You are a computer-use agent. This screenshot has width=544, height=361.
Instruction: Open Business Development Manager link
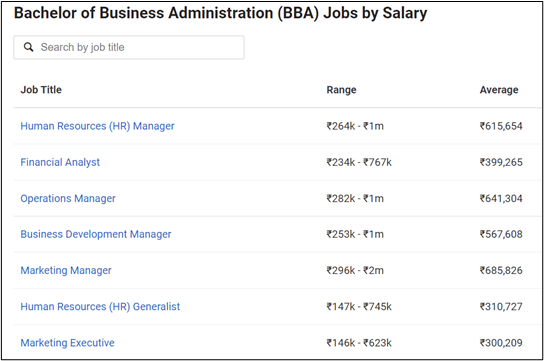coord(96,234)
